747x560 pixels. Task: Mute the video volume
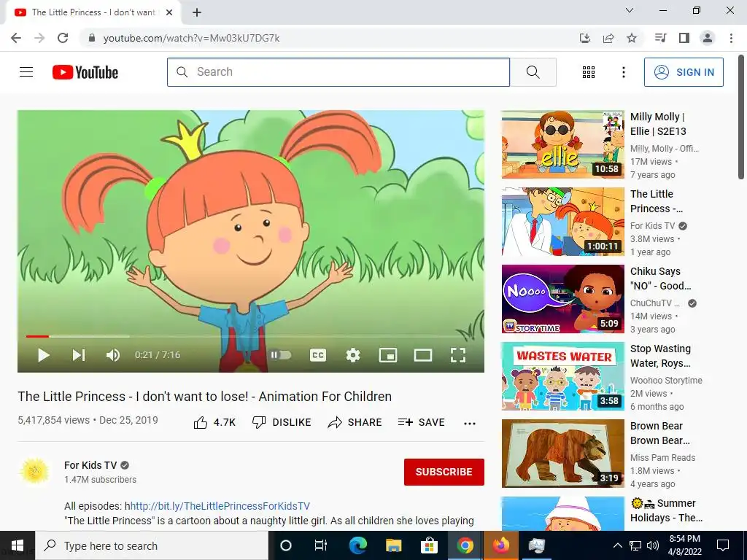pyautogui.click(x=113, y=355)
